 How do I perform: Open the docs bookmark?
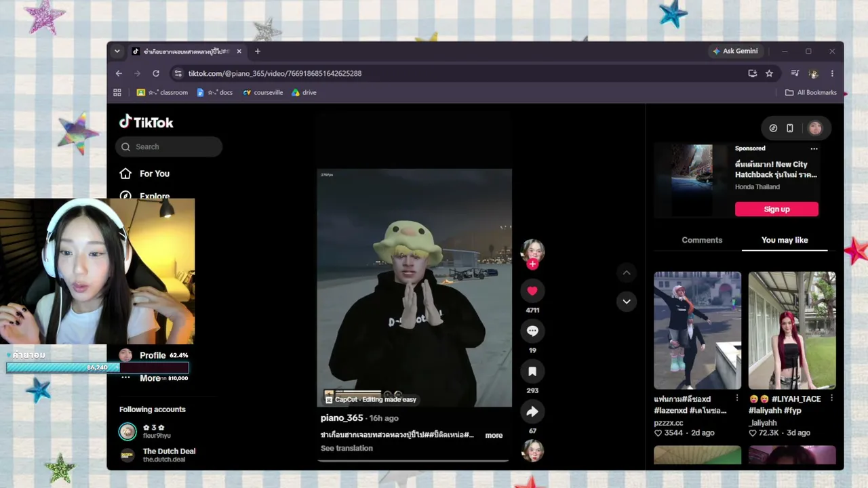point(214,92)
